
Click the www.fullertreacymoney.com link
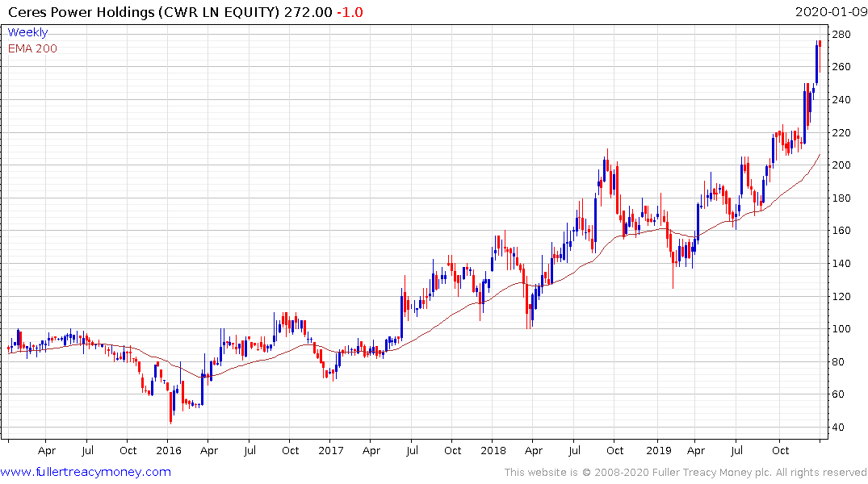pos(86,472)
